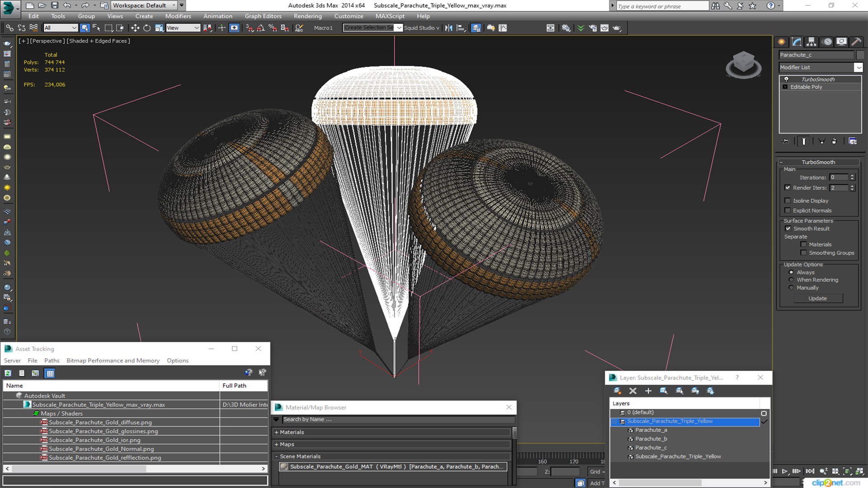Viewport: 868px width, 488px height.
Task: Click the Align tool icon
Action: (461, 28)
